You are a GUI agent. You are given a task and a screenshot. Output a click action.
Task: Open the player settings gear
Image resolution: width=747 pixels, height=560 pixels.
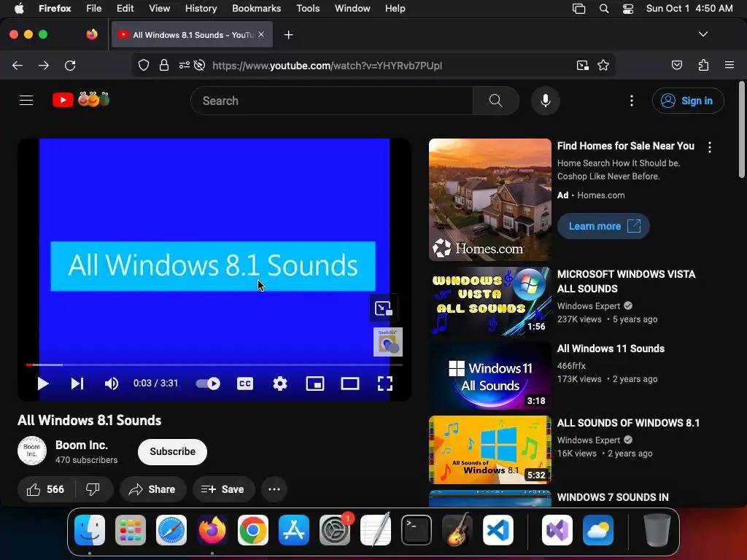[x=280, y=384]
